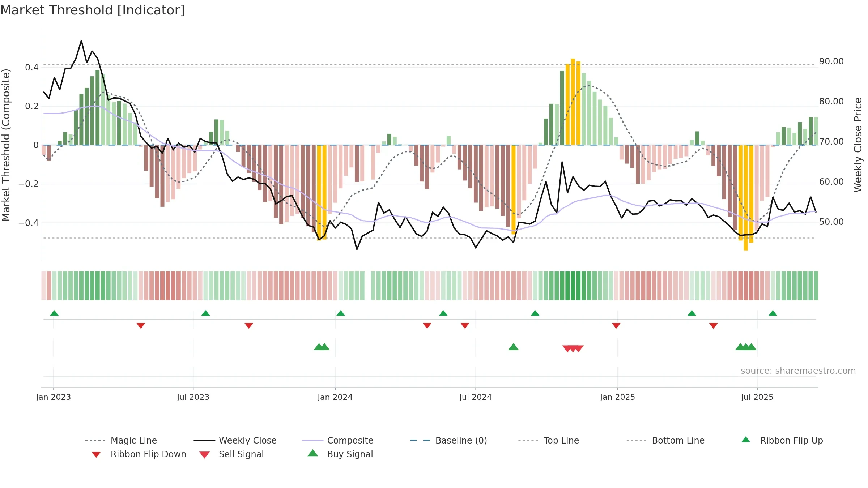Click the ribbon flip up marker after Jul 2025
This screenshot has width=868, height=488.
coord(773,313)
